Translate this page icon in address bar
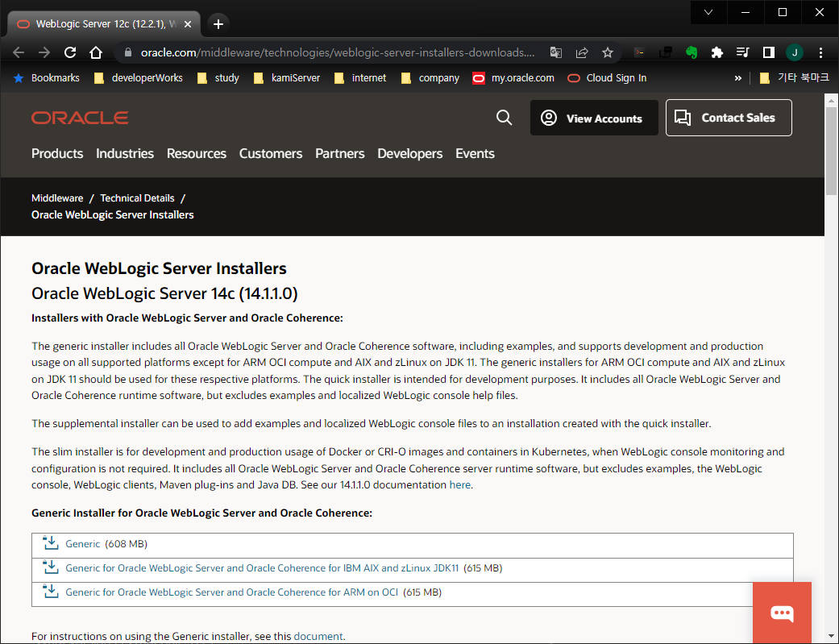 (556, 52)
